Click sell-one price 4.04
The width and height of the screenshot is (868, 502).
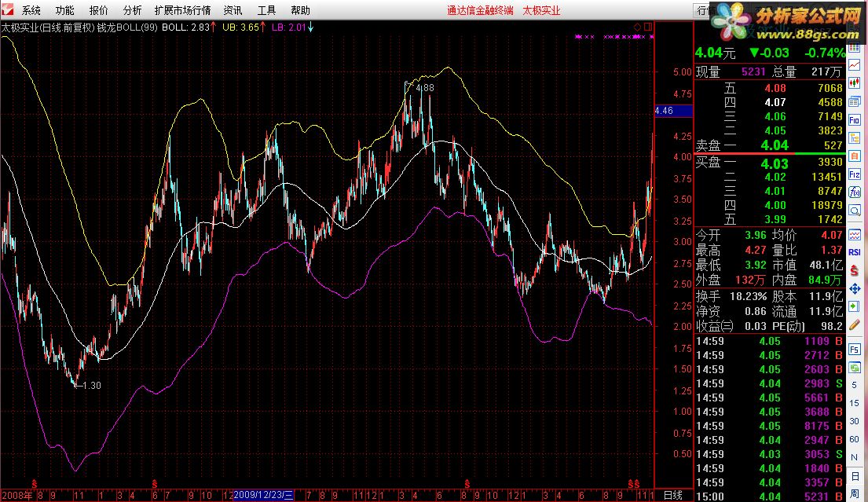(774, 145)
